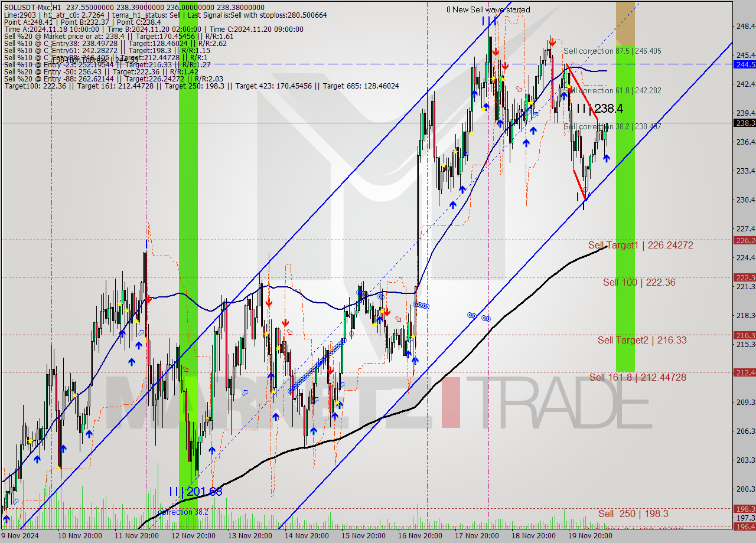Select the 'Sell correction 87.5 | 246.405' label

(x=612, y=51)
